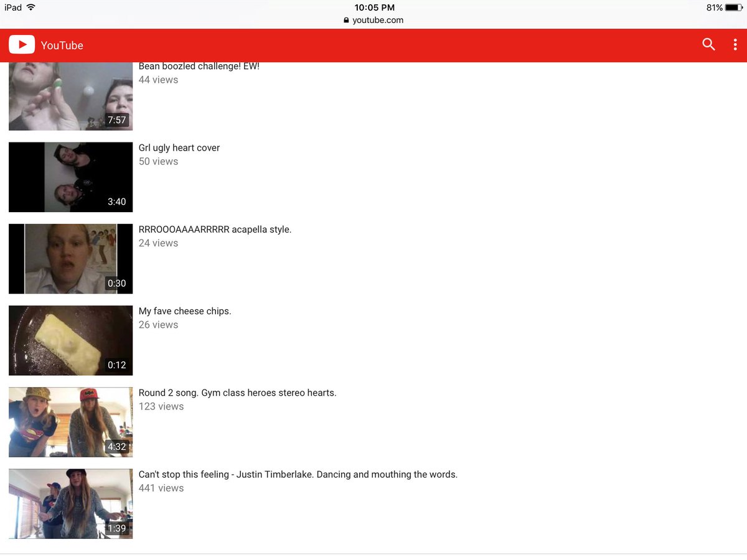This screenshot has height=560, width=747.
Task: Open RRROOOAAAARRRRR acapella style thumbnail
Action: point(70,259)
